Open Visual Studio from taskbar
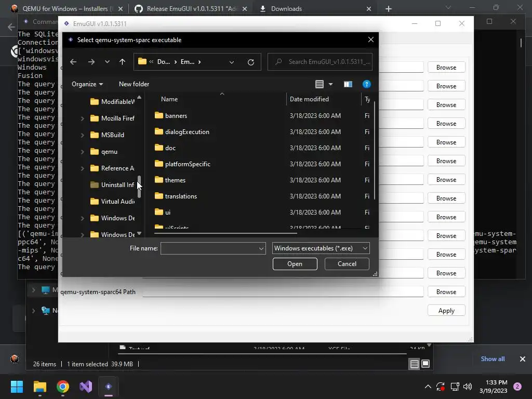The image size is (532, 399). pos(86,387)
